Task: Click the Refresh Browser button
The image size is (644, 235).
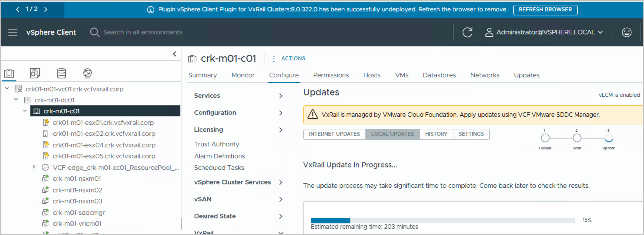Action: point(545,10)
